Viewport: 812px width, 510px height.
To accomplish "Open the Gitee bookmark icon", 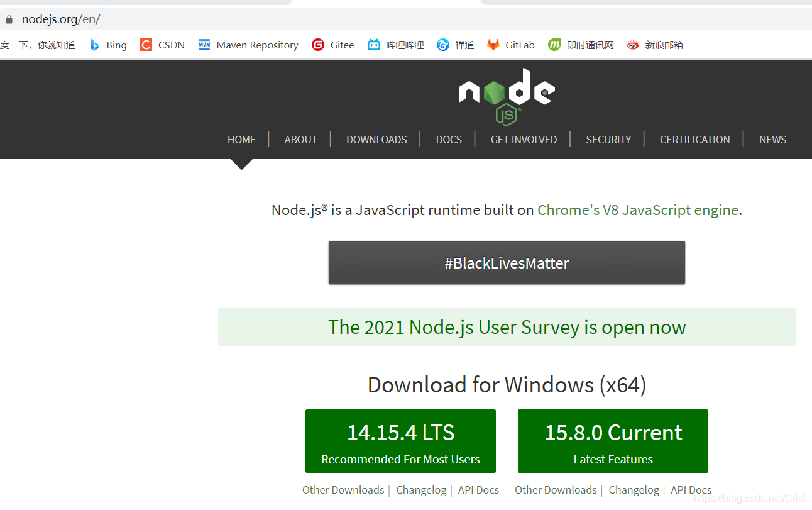I will point(318,45).
